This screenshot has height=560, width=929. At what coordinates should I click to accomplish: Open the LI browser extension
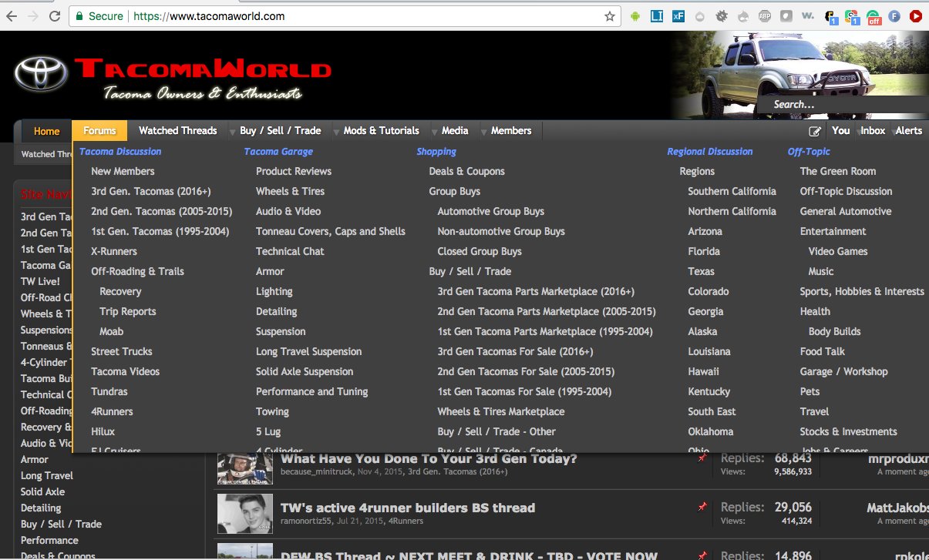(x=657, y=15)
